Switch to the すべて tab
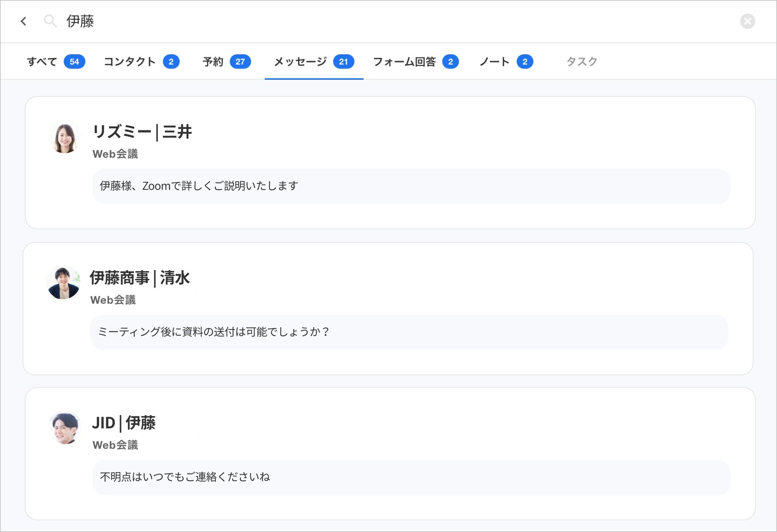This screenshot has width=777, height=532. (x=41, y=61)
